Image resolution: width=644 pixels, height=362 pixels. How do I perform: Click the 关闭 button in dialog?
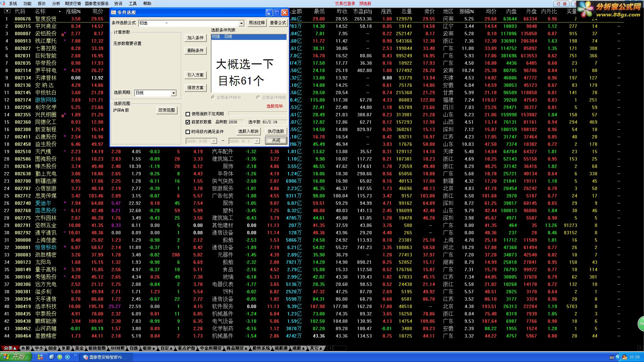point(276,140)
